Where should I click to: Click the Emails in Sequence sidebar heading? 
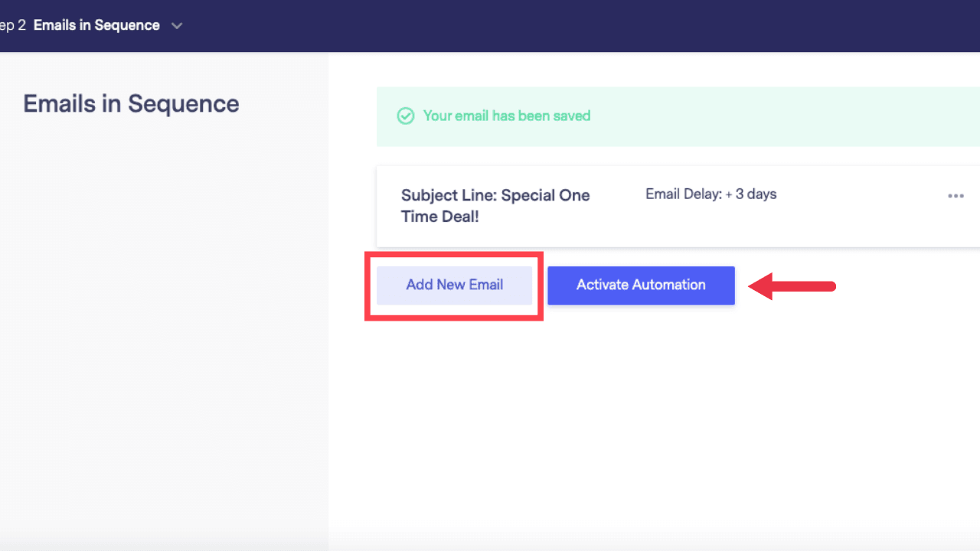point(131,103)
